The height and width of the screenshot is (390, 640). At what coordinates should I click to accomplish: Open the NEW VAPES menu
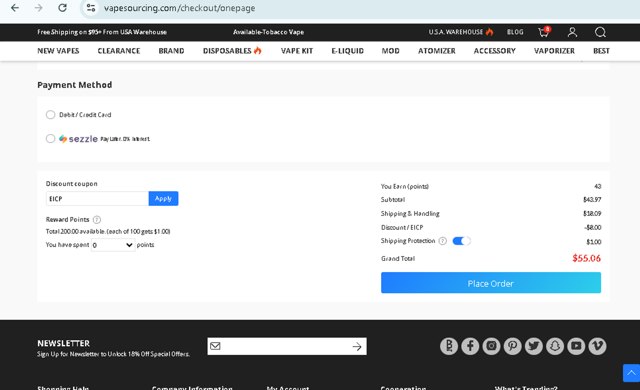pos(58,51)
